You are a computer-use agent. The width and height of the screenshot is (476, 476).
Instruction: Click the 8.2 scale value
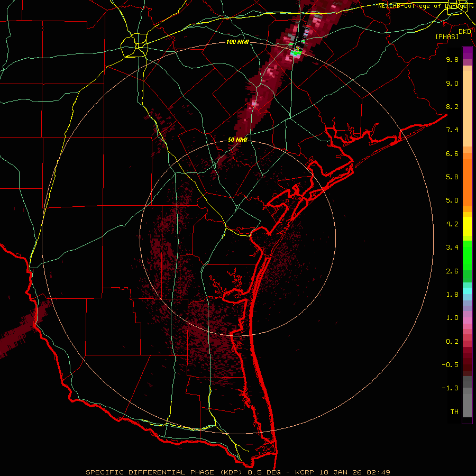[452, 106]
